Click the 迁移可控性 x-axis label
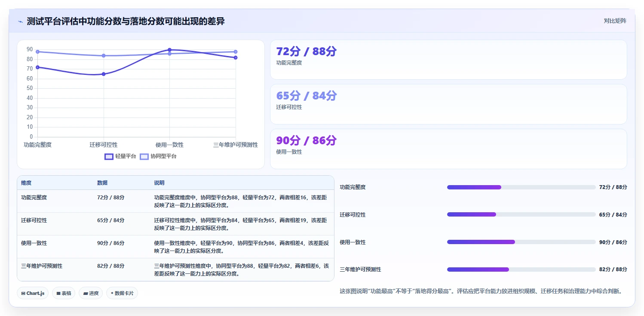 104,145
